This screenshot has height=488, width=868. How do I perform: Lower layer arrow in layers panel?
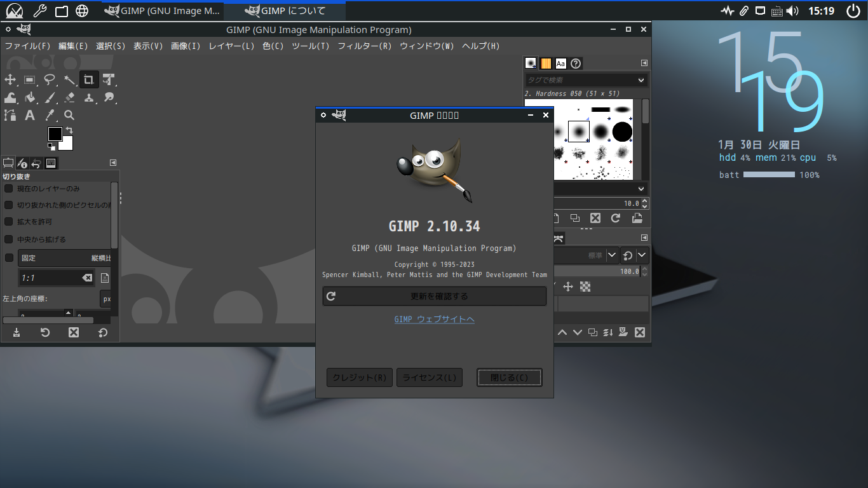[x=578, y=332]
